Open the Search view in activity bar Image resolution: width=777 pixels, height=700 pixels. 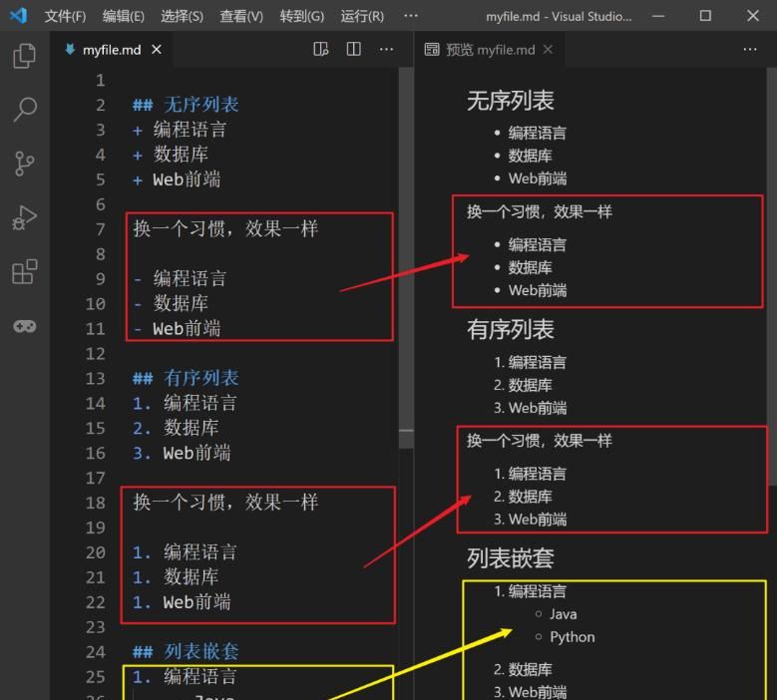coord(24,109)
